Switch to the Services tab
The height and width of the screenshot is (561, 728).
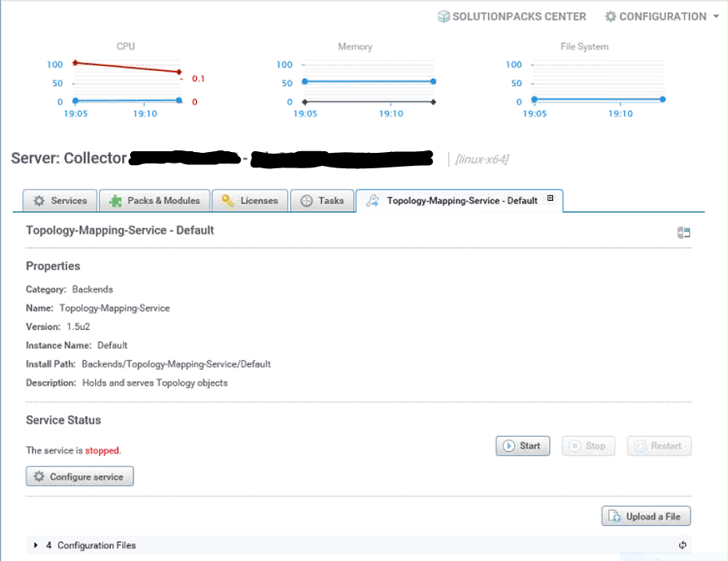click(x=60, y=201)
